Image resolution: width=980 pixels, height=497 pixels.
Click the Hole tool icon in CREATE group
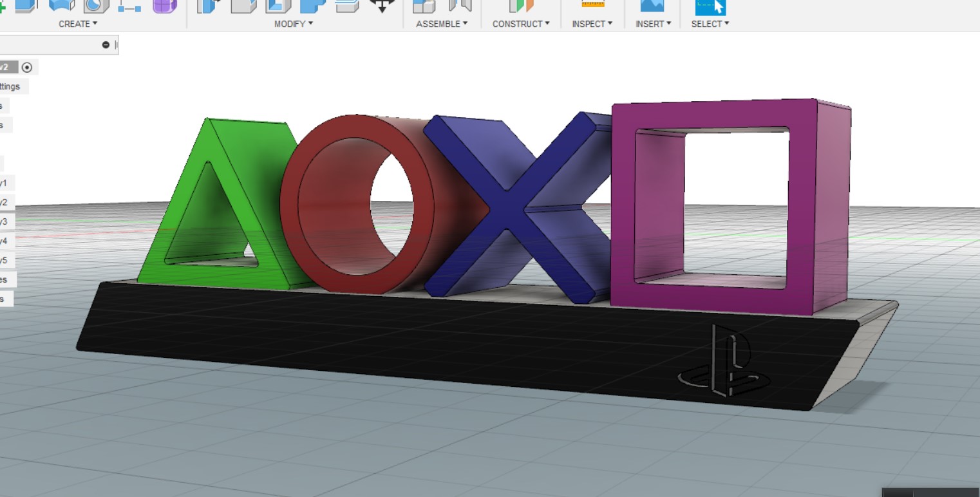(x=96, y=6)
